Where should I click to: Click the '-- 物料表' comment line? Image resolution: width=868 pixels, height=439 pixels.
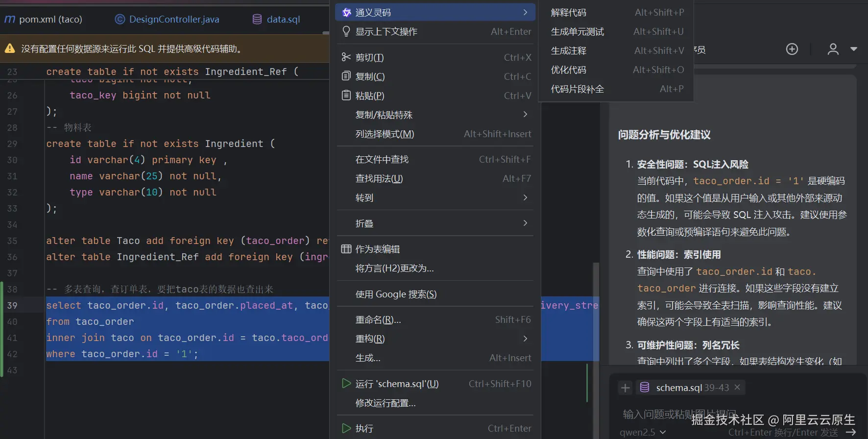(x=69, y=127)
